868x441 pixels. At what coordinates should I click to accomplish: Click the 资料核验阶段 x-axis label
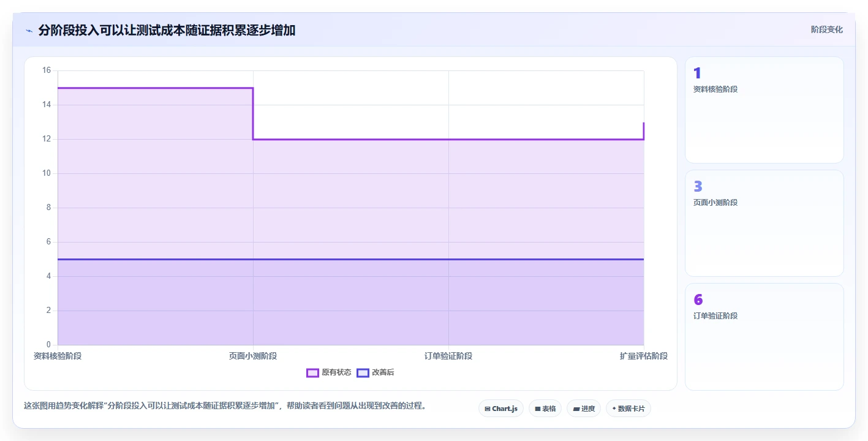[x=58, y=356]
